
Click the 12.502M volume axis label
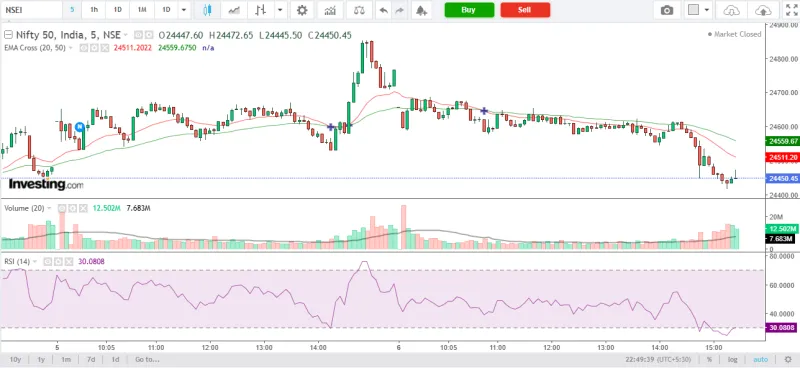pyautogui.click(x=782, y=229)
